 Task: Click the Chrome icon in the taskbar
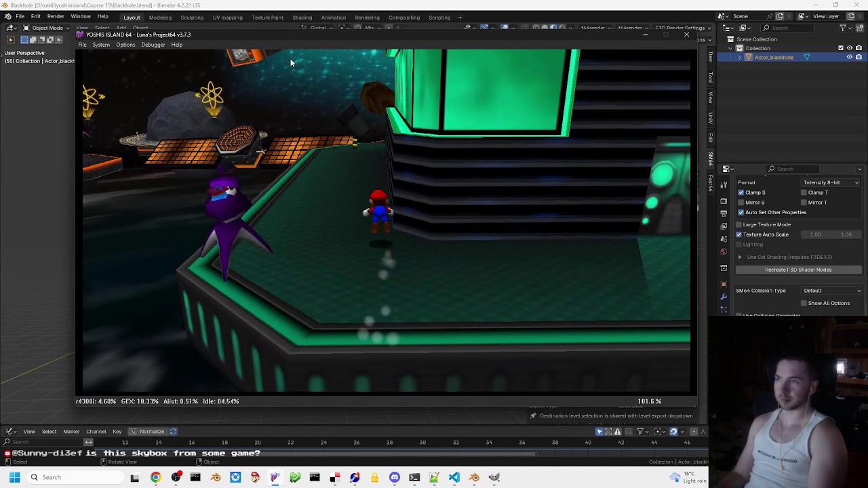coord(156,477)
